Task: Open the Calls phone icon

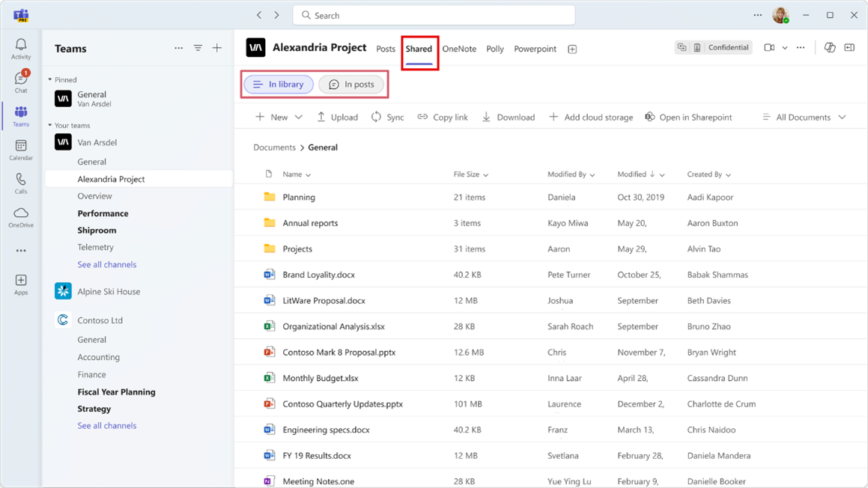Action: coord(21,183)
